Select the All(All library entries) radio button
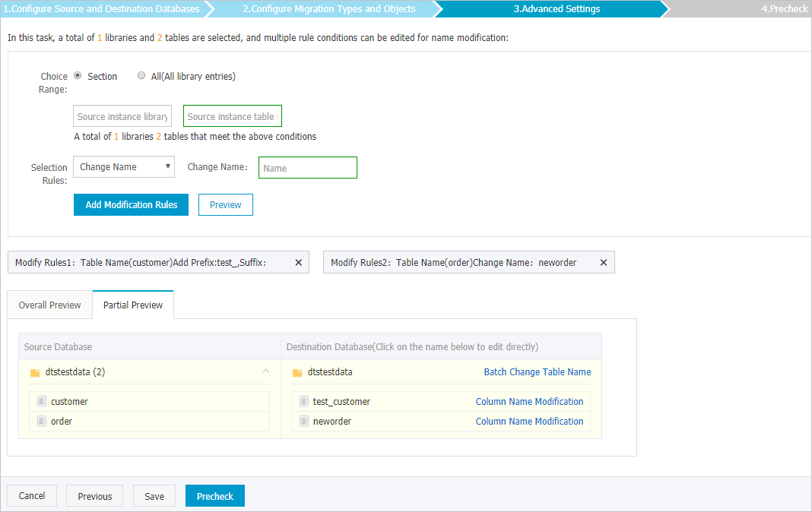The height and width of the screenshot is (512, 812). point(141,75)
